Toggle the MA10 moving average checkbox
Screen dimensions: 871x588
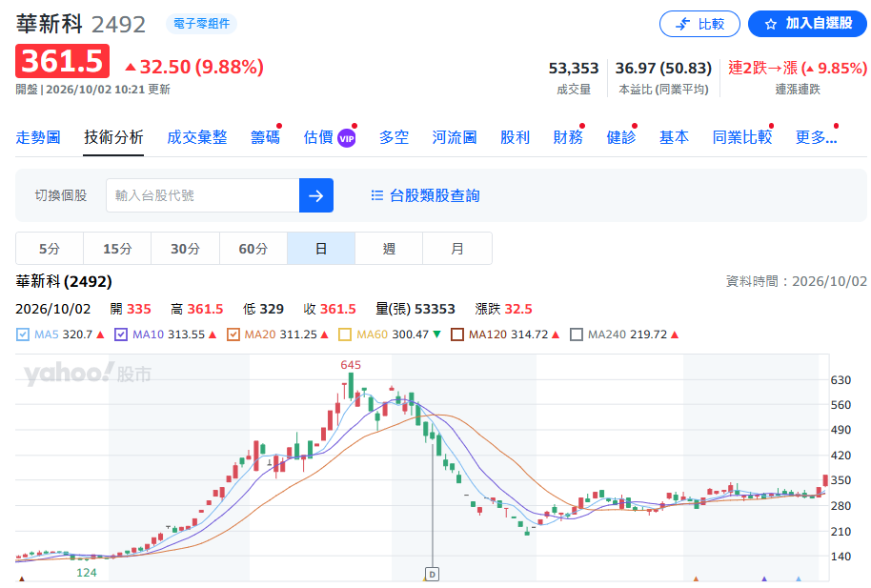[120, 335]
